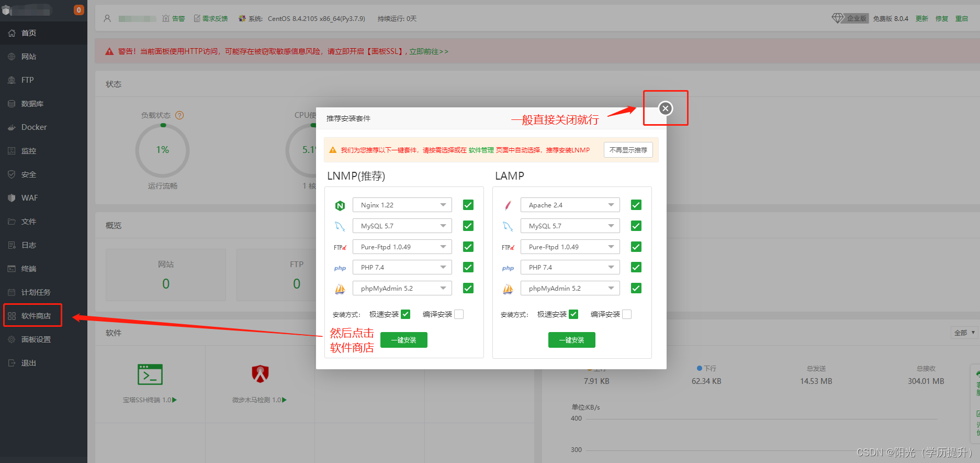Click the 安全 shield icon in sidebar

point(12,174)
